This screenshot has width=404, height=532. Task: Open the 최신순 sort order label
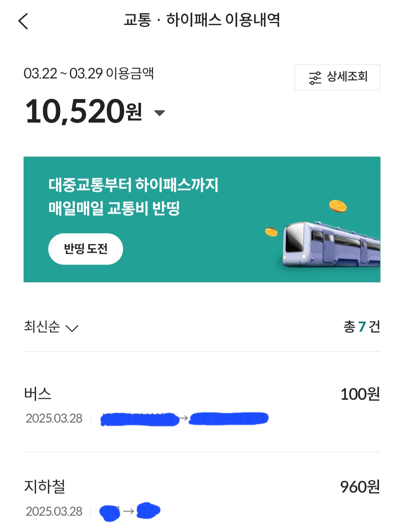pyautogui.click(x=42, y=327)
